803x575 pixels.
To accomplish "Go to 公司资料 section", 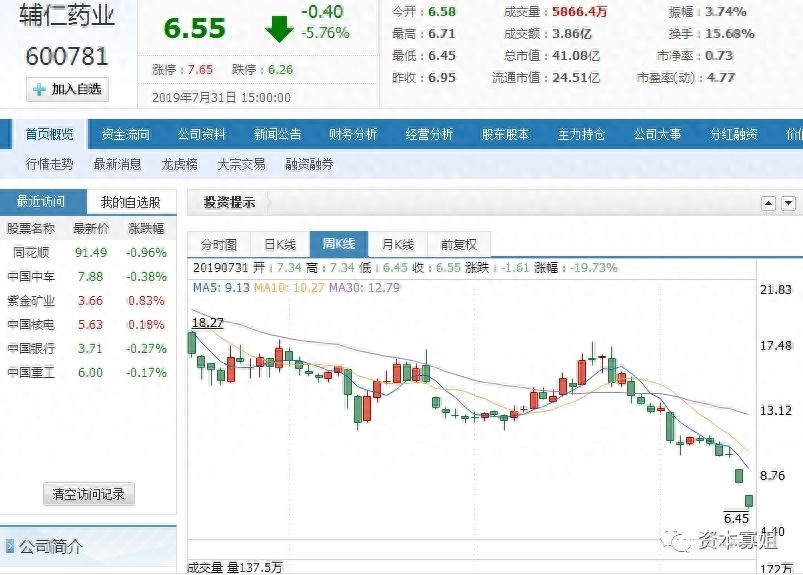I will [201, 134].
